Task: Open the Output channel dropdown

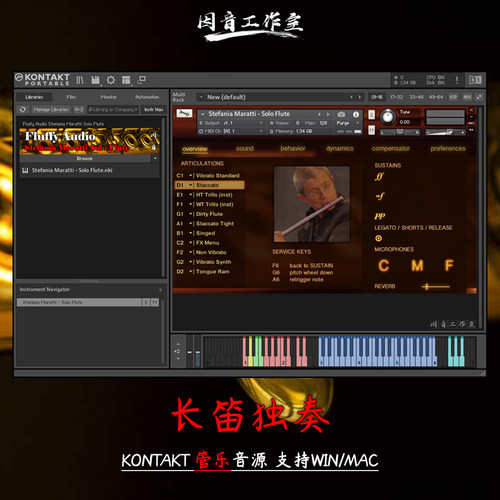Action: coord(261,123)
